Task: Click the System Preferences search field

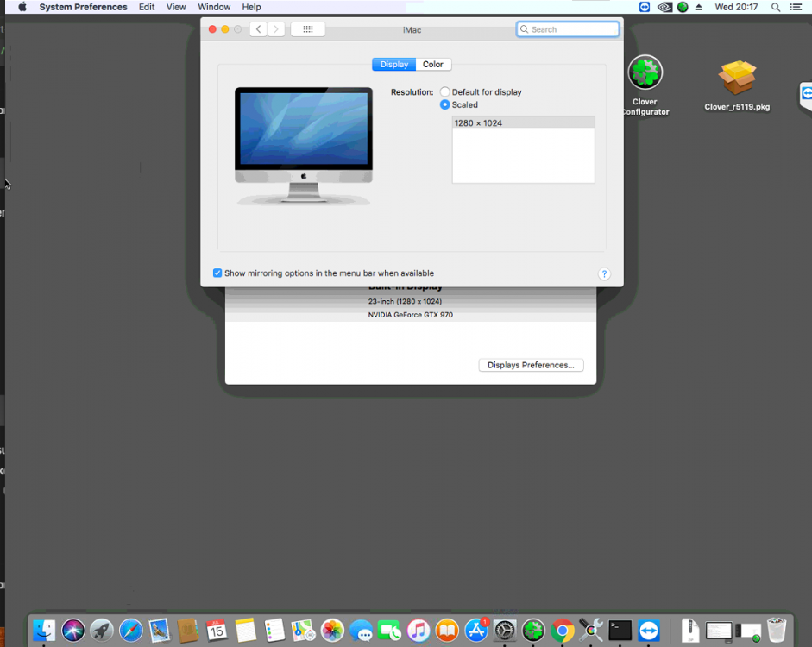Action: pos(568,29)
